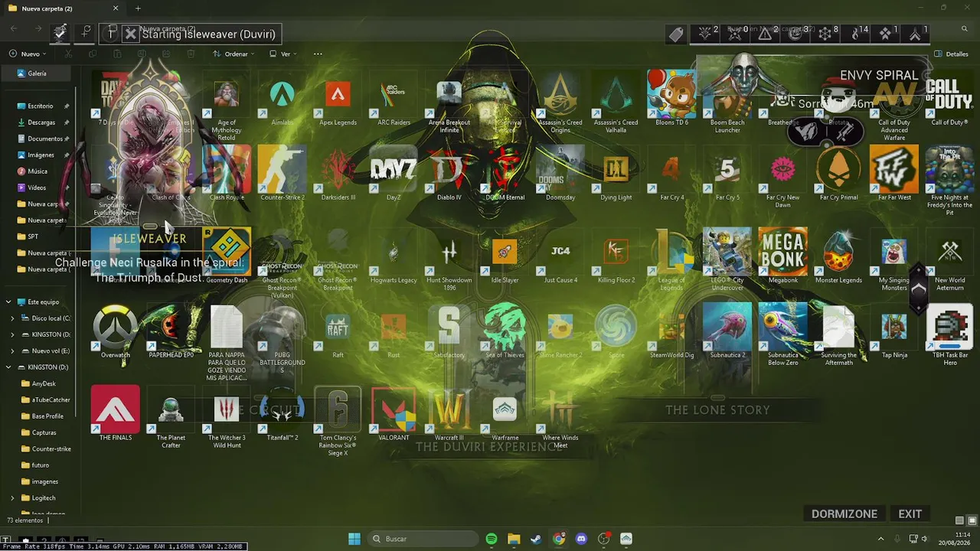Open the Ordenar sort dropdown
Screen dimensions: 980x551
[233, 54]
